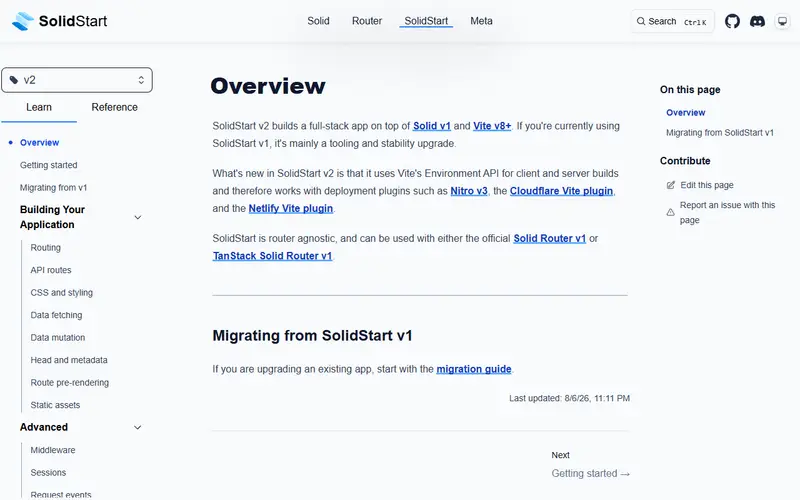
Task: Open Migrating from v1 in sidebar
Action: click(x=54, y=187)
